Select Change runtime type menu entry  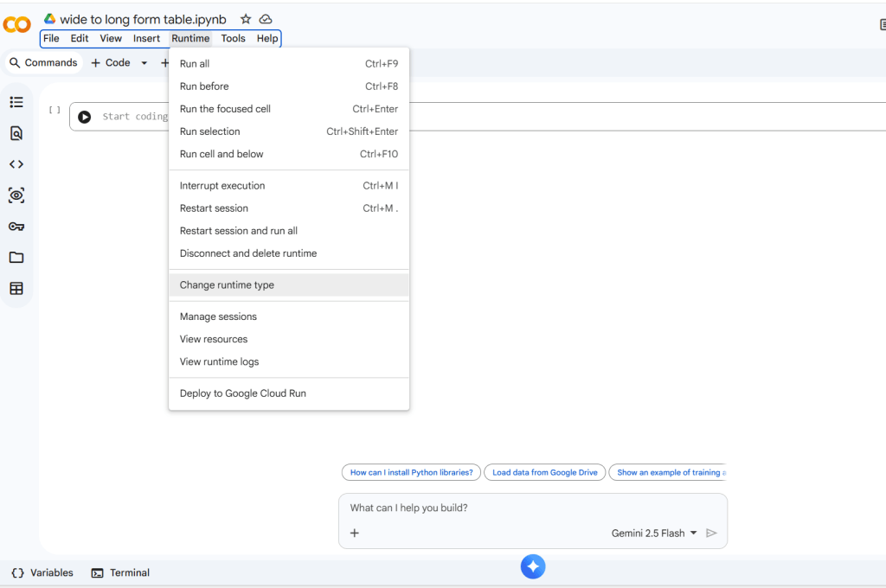click(x=227, y=285)
